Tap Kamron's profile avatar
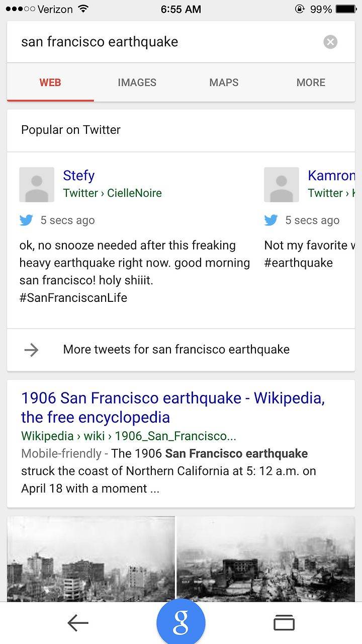 (x=282, y=185)
